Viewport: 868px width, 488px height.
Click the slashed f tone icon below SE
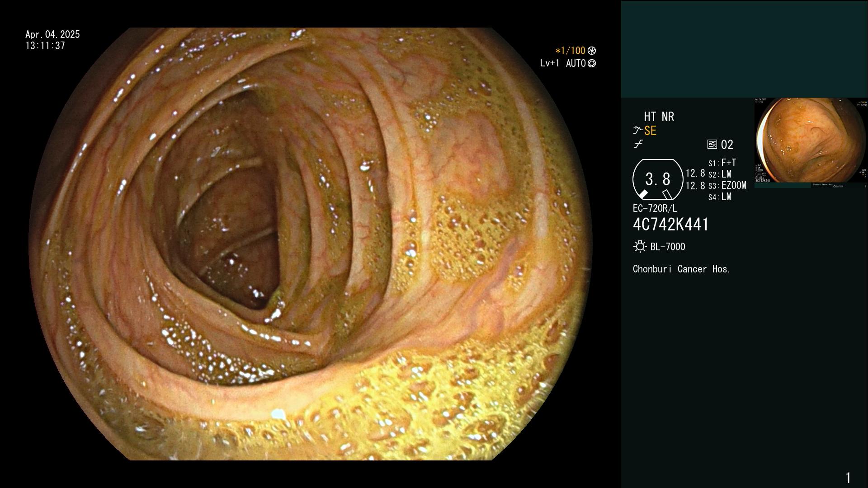638,144
